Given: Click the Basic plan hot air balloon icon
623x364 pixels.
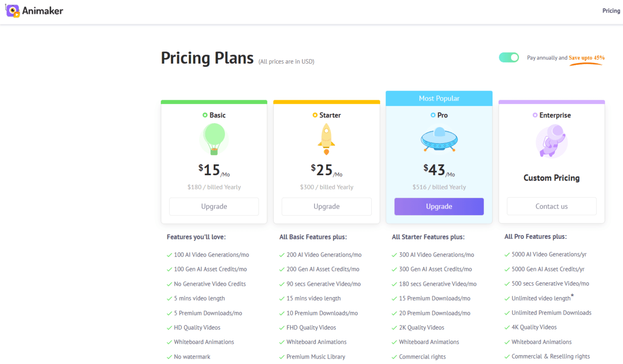Looking at the screenshot, I should tap(214, 139).
